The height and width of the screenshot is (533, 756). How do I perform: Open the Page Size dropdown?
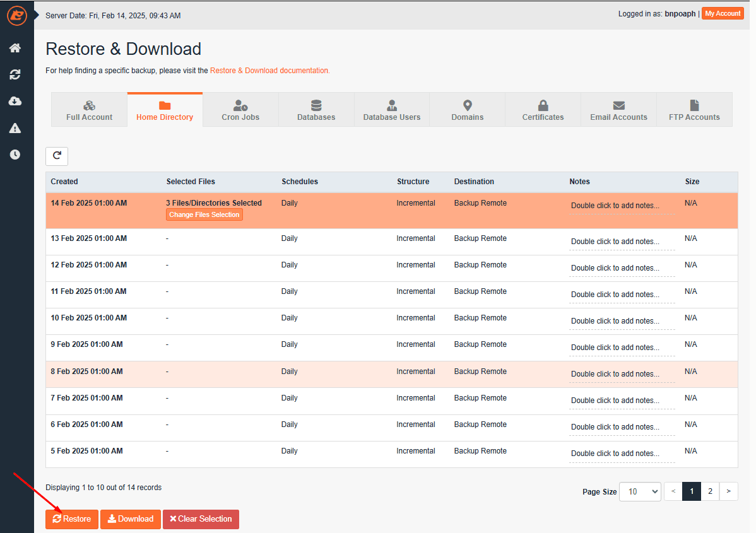(x=640, y=491)
